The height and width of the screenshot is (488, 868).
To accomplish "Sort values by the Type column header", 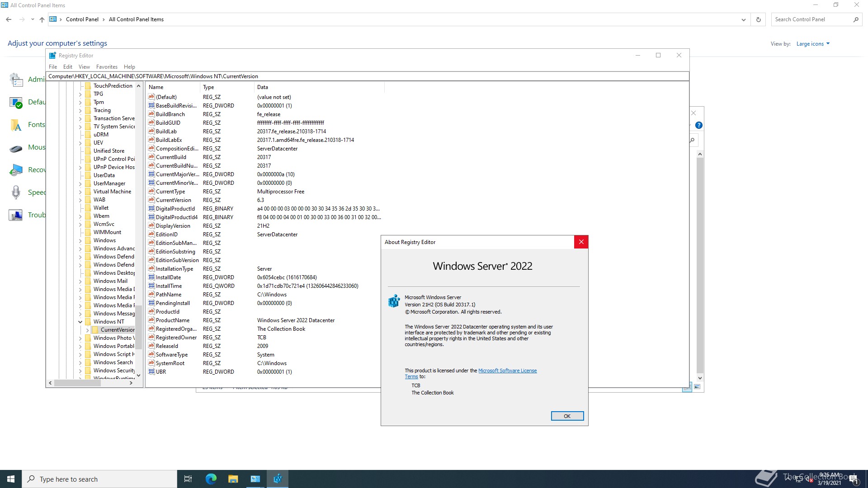I will (228, 87).
